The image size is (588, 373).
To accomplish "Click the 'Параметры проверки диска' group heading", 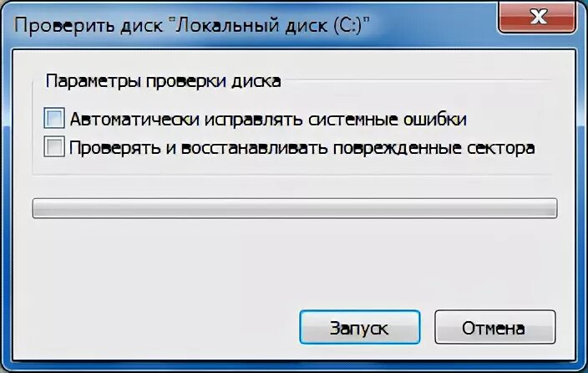I will (163, 81).
